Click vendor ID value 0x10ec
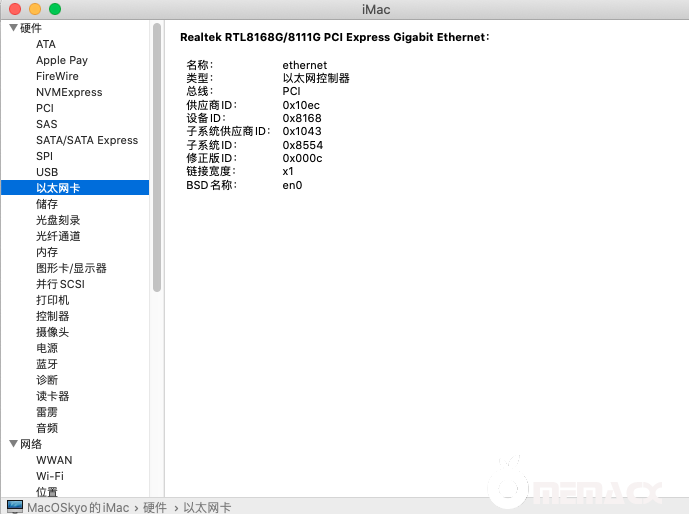Viewport: 689px width, 514px height. pyautogui.click(x=301, y=105)
